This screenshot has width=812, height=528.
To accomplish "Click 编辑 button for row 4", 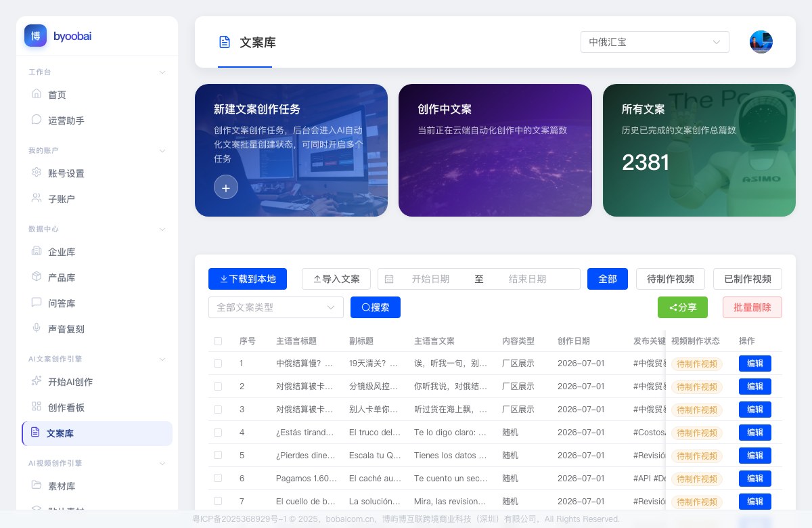I will point(755,433).
